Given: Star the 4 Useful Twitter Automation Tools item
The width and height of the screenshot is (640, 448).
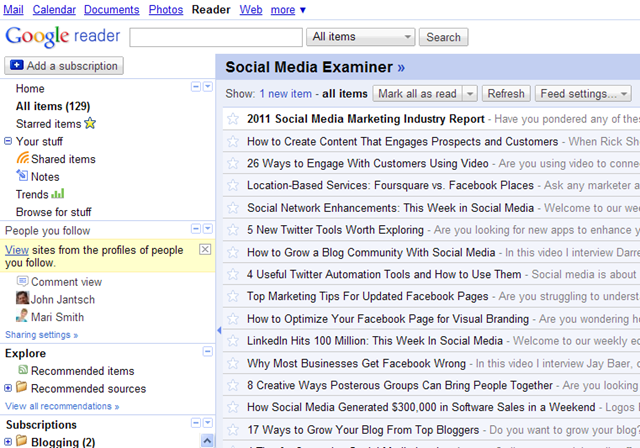Looking at the screenshot, I should click(233, 274).
